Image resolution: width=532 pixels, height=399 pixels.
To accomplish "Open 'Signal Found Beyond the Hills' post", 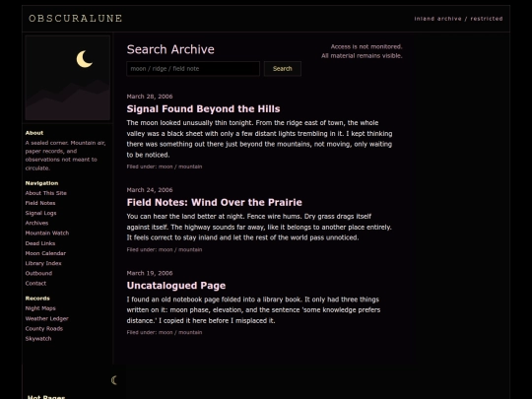I will coord(203,109).
